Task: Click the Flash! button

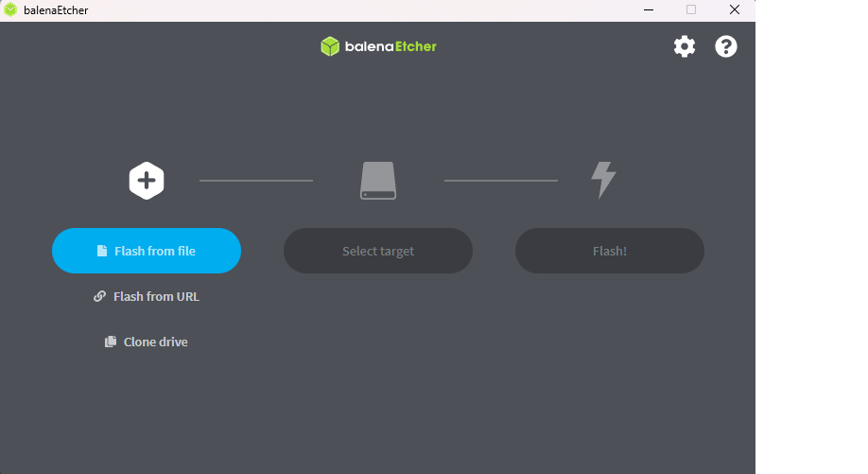Action: (610, 251)
